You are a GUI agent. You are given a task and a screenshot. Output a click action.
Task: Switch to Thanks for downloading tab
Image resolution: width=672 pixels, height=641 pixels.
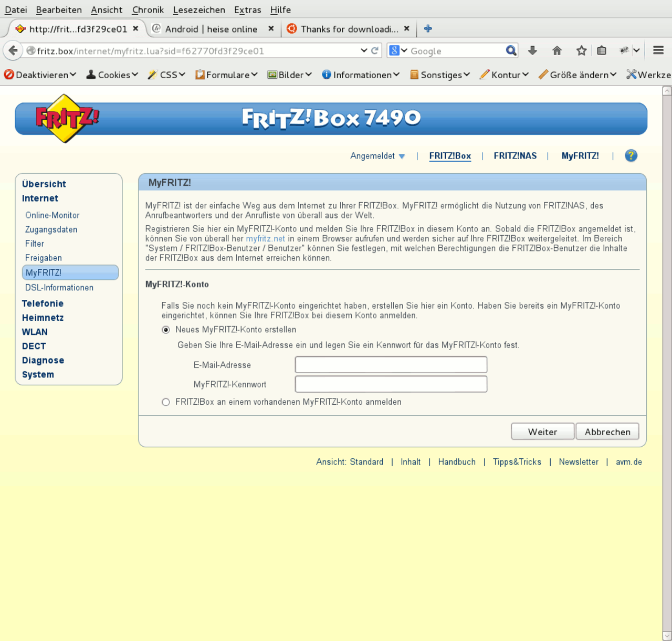(349, 29)
